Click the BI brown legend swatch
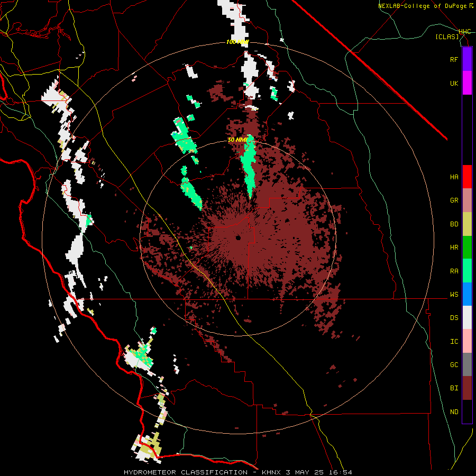Image resolution: width=476 pixels, height=476 pixels. [x=467, y=388]
